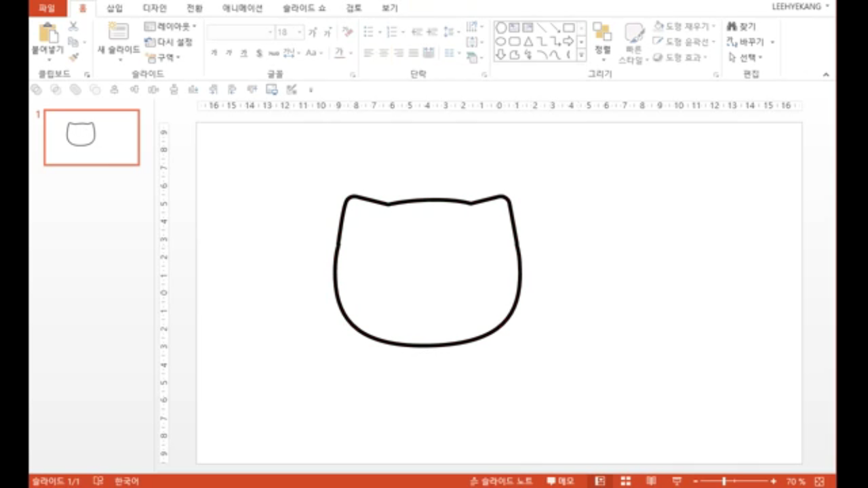The image size is (868, 488).
Task: Open Quick Styles (빠른 스타일) gallery
Action: click(634, 43)
